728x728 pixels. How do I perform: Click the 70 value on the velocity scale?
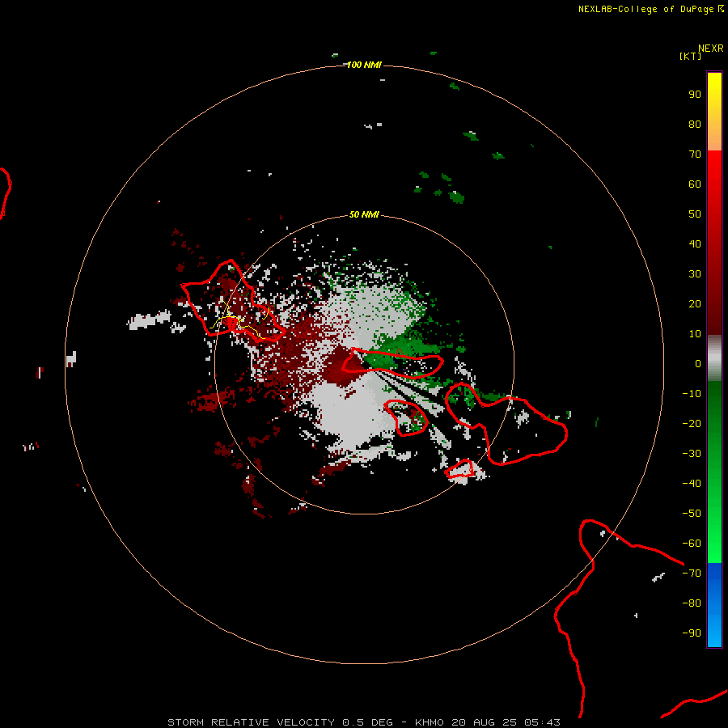coord(695,154)
